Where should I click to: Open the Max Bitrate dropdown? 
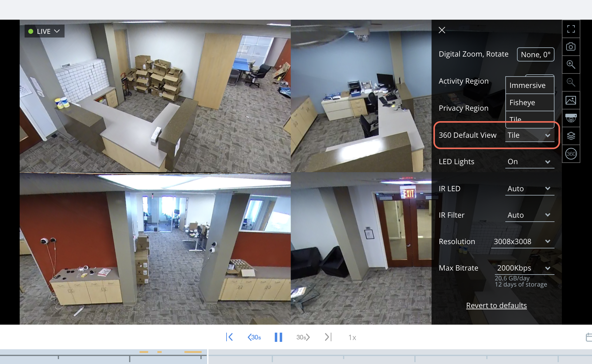(x=525, y=268)
